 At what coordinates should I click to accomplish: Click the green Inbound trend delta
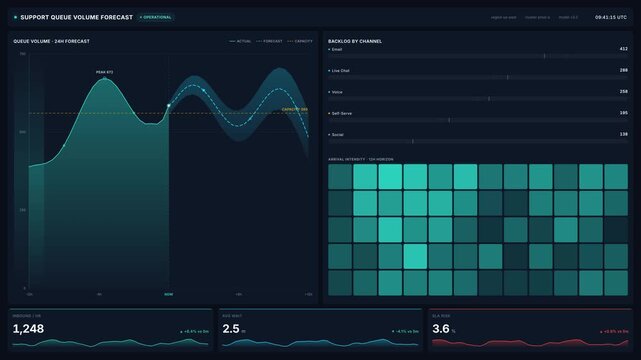pyautogui.click(x=195, y=331)
